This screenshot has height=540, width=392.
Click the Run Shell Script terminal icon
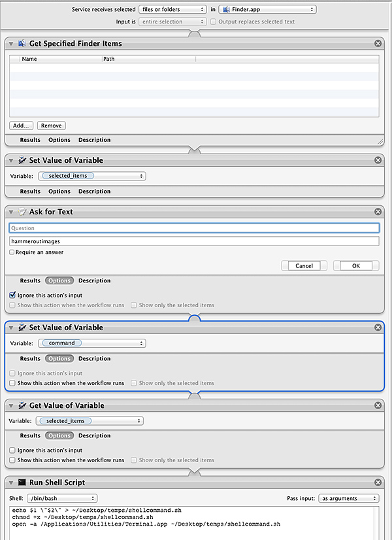click(x=22, y=482)
